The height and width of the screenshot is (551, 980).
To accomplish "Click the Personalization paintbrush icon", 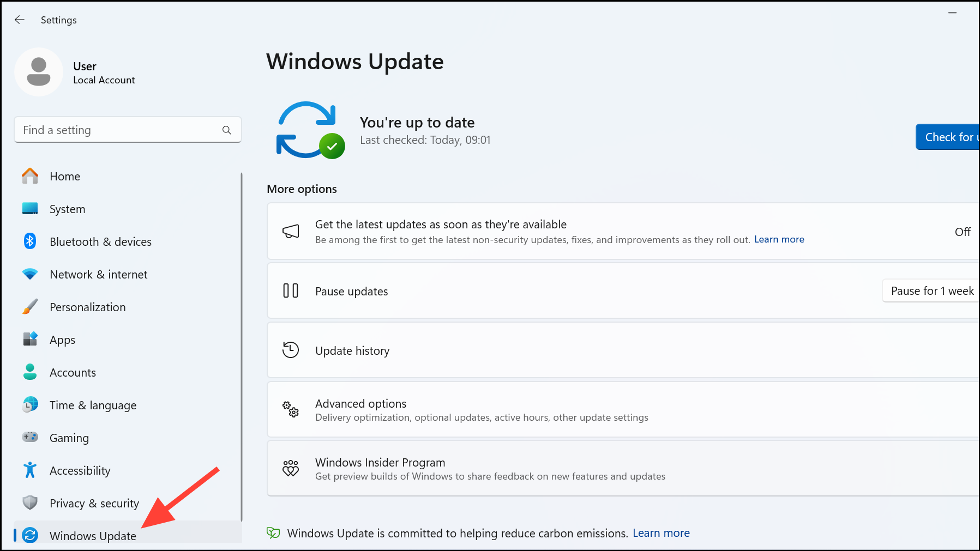I will [30, 307].
